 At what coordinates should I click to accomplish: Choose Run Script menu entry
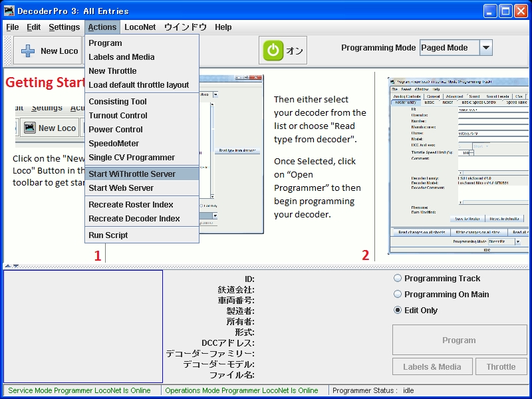pos(142,235)
